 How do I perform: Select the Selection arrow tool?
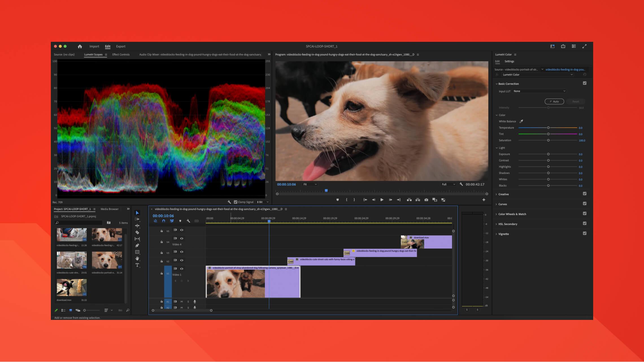pos(137,213)
